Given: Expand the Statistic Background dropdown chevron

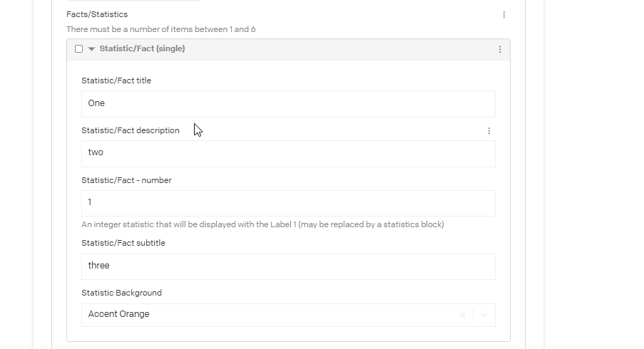Looking at the screenshot, I should (484, 315).
